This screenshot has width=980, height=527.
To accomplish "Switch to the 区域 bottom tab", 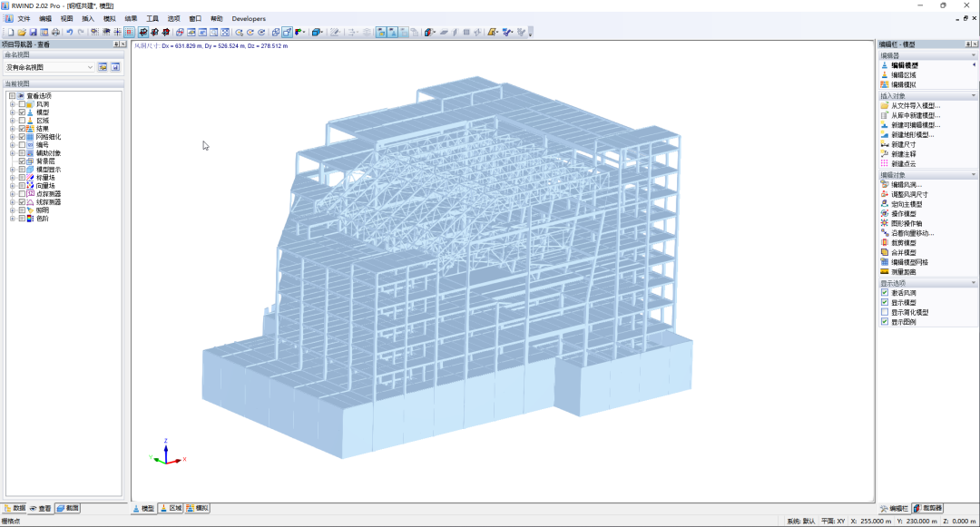I will [171, 508].
